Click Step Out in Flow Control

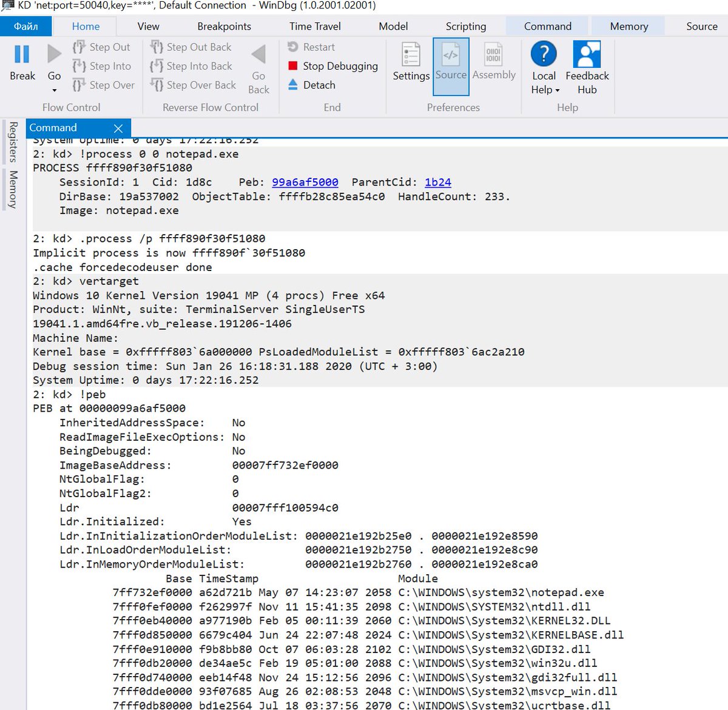101,47
